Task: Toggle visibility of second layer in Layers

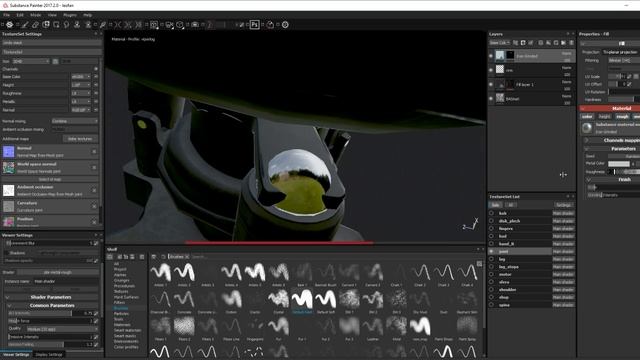Action: tap(491, 70)
